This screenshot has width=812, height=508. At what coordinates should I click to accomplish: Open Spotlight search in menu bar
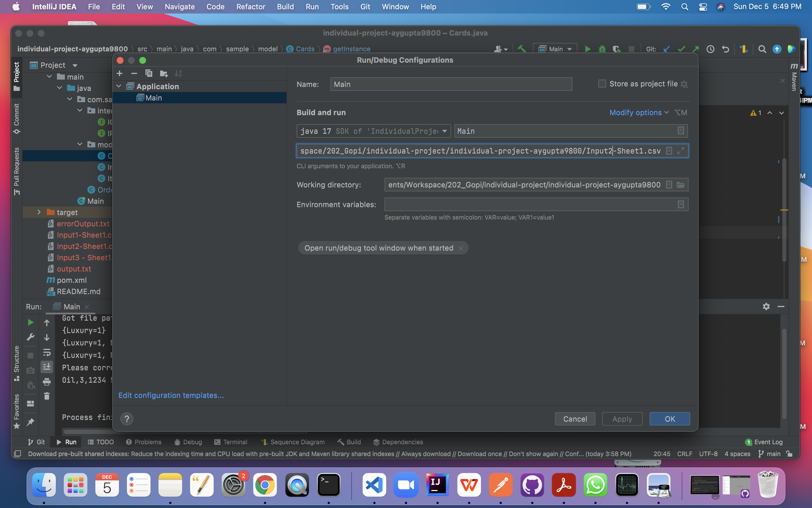coord(685,7)
